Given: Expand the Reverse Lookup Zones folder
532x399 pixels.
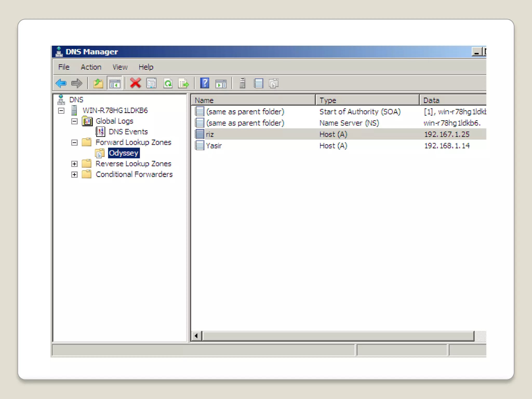Looking at the screenshot, I should (x=75, y=164).
